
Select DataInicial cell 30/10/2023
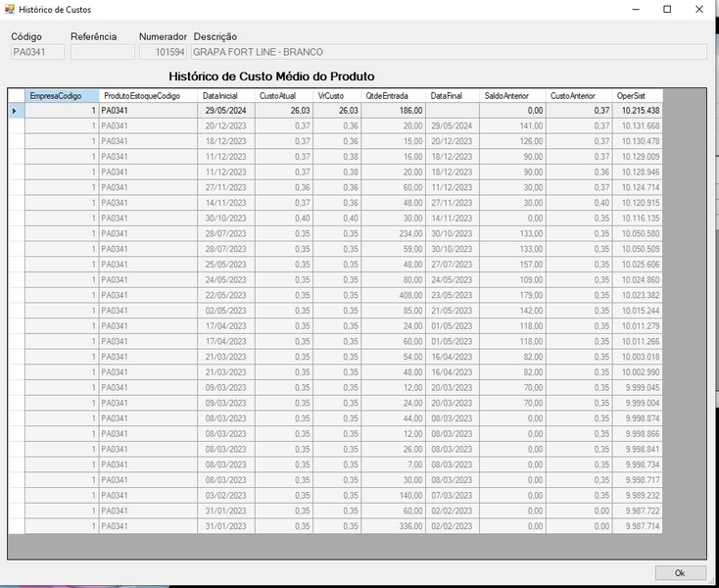click(226, 219)
